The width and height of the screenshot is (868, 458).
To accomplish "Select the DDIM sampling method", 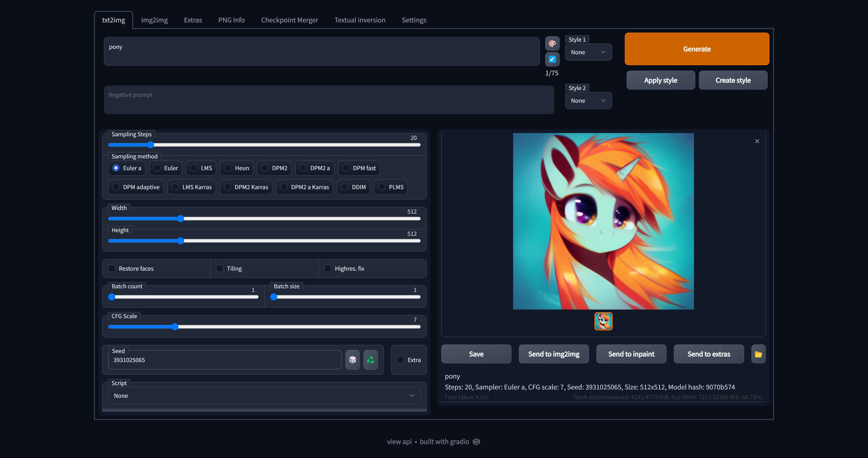I will [x=345, y=187].
